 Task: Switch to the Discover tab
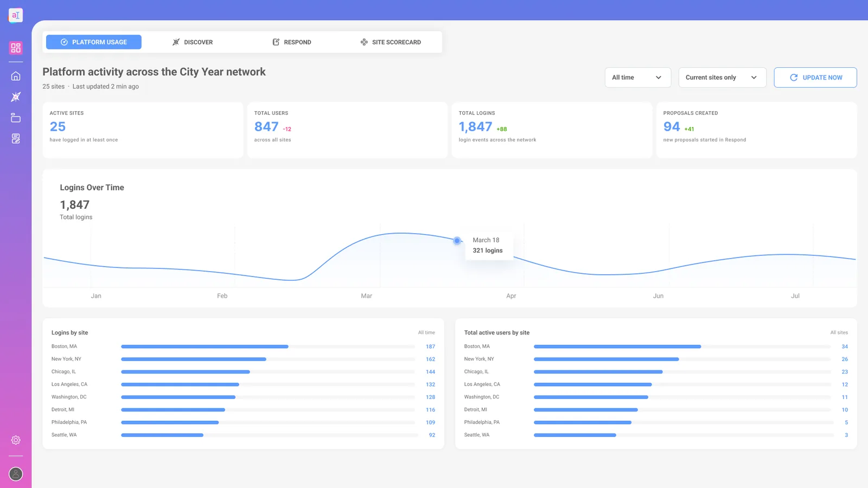[x=193, y=42]
